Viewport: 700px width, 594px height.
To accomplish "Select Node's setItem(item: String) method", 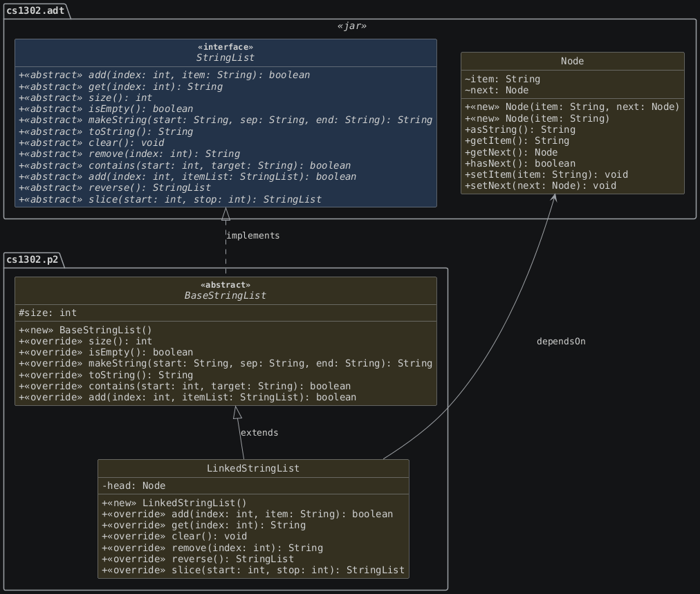I will [546, 175].
